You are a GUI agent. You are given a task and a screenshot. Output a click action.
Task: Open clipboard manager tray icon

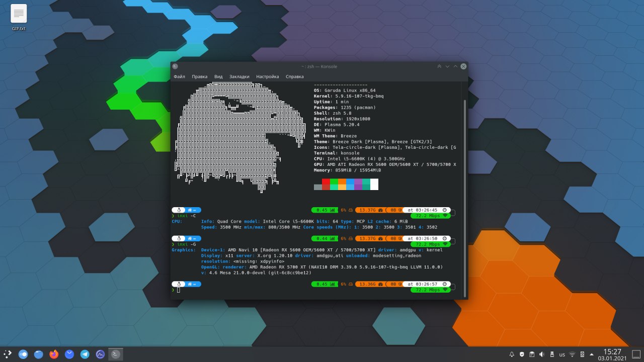(x=532, y=354)
